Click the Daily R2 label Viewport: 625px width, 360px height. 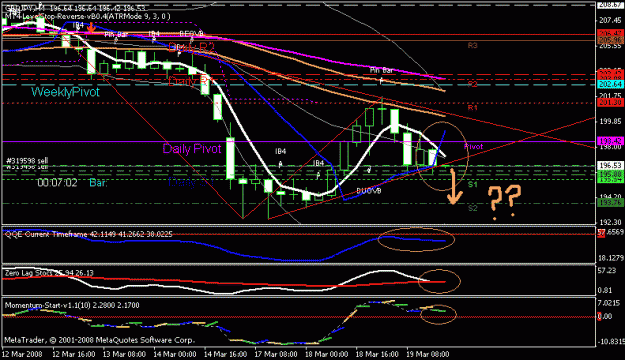(191, 47)
